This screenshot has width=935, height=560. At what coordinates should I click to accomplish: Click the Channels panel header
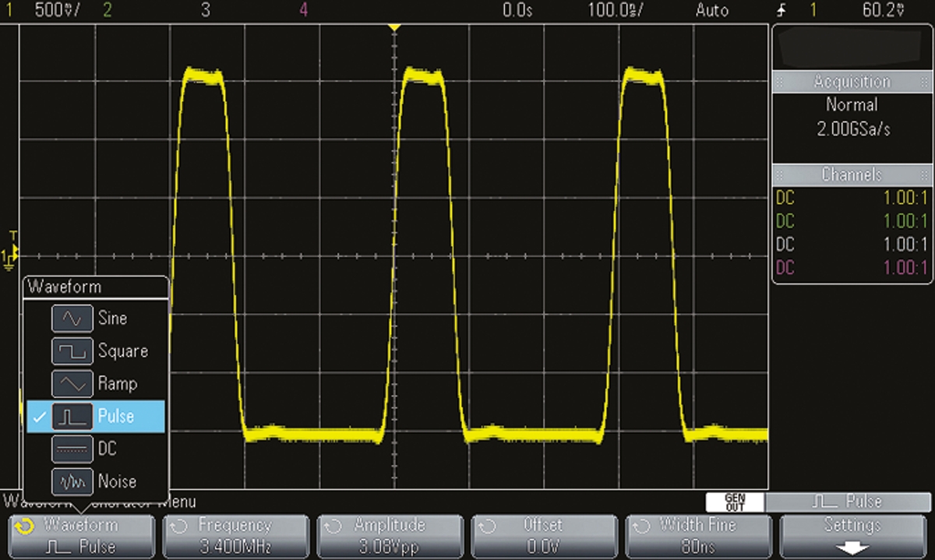(x=852, y=174)
